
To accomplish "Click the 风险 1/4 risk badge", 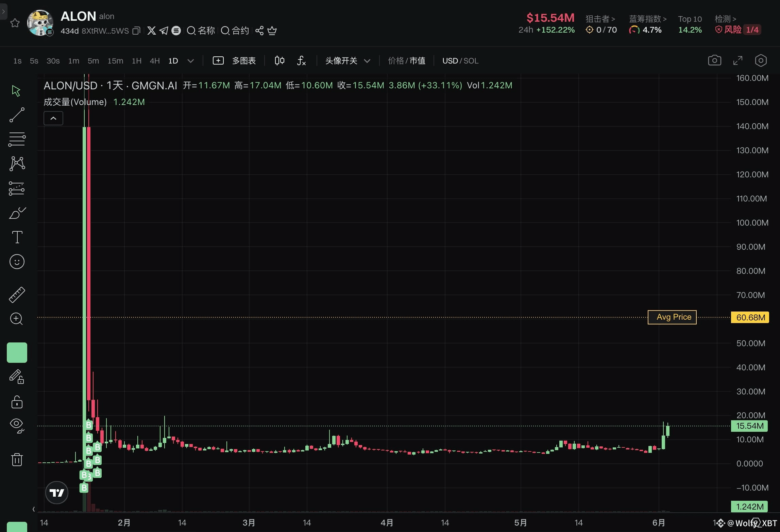I will tap(738, 30).
